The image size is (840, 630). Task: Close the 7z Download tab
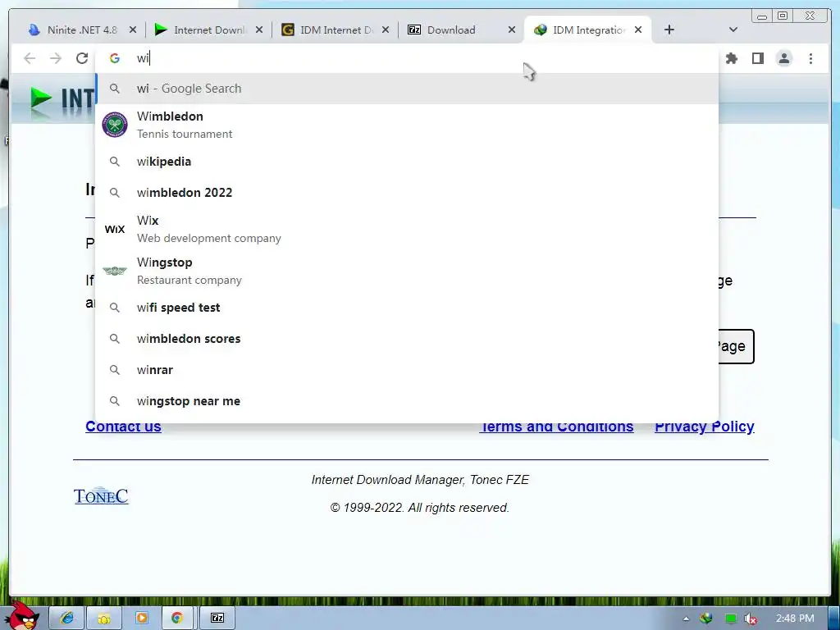pyautogui.click(x=512, y=30)
